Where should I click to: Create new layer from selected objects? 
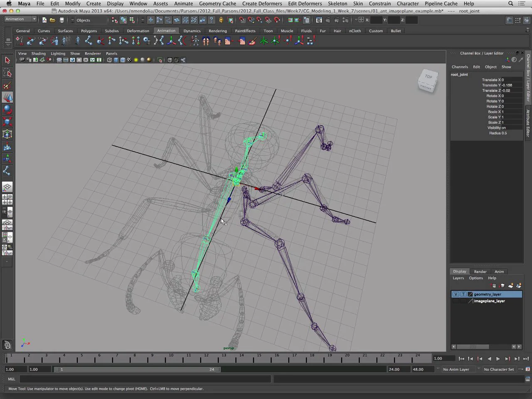click(519, 286)
